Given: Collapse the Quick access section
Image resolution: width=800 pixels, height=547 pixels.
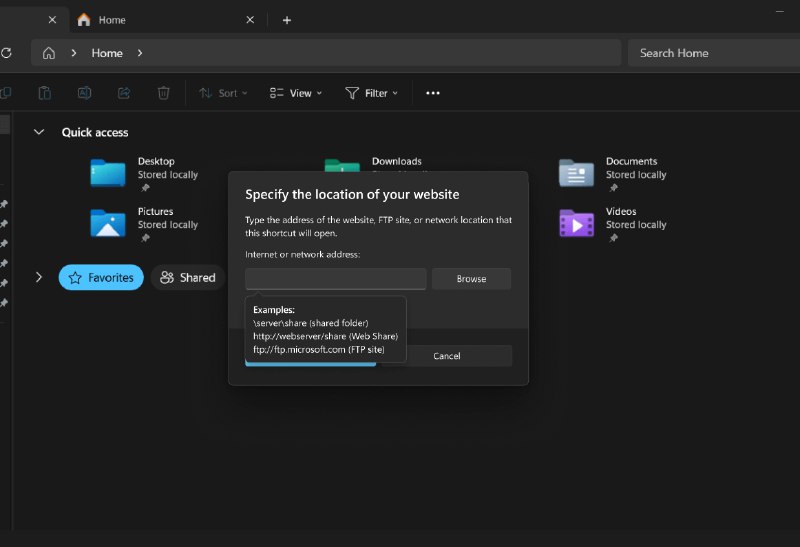Looking at the screenshot, I should pos(39,132).
